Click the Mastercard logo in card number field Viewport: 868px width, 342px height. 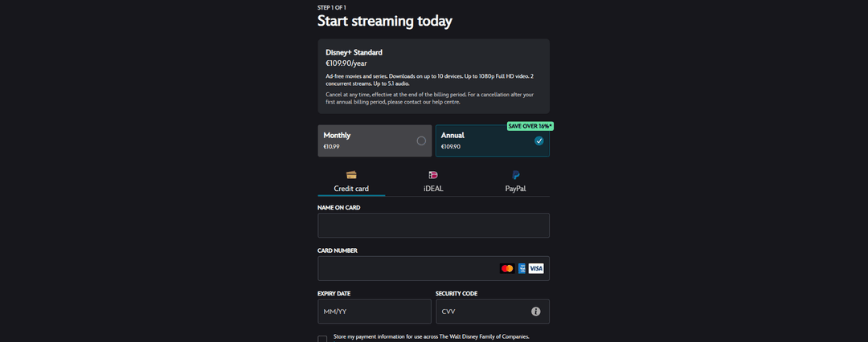point(506,268)
